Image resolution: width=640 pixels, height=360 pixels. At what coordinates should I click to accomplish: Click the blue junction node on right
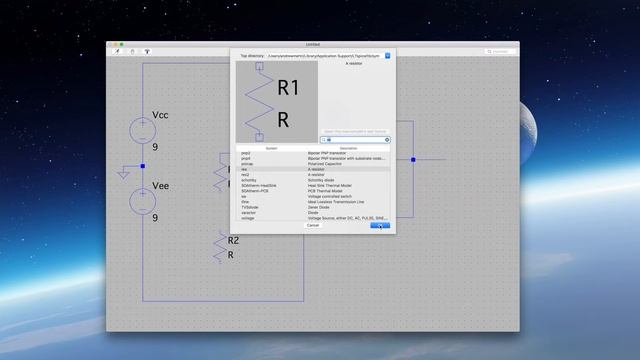(x=413, y=160)
